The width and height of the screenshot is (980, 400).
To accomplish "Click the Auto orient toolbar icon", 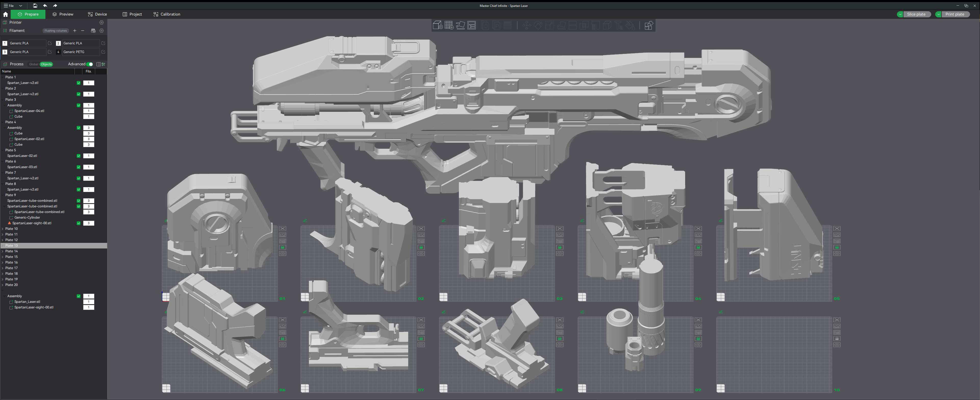I will [460, 25].
